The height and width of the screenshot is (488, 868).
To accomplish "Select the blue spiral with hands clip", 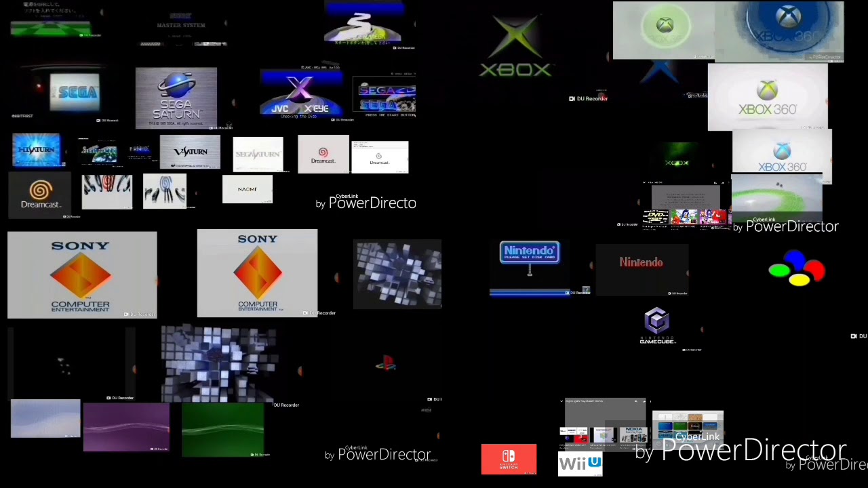I will click(x=165, y=191).
